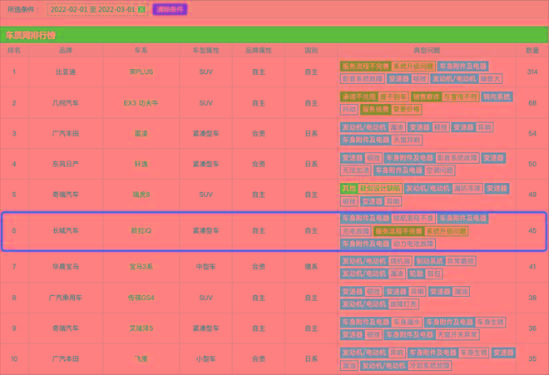Click the 车质网排行榜 green title bar
Screen dimensions: 549x375
(x=274, y=35)
